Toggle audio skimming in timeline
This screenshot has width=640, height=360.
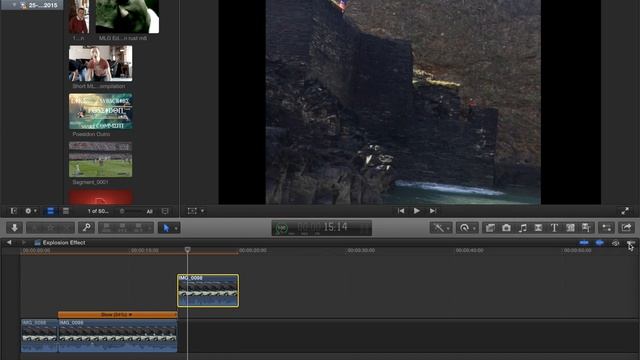pyautogui.click(x=599, y=243)
